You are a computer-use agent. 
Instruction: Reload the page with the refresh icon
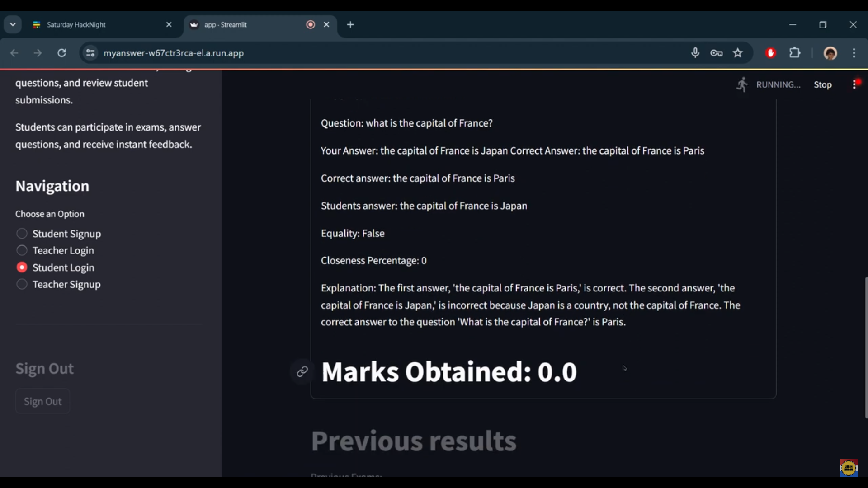[62, 53]
